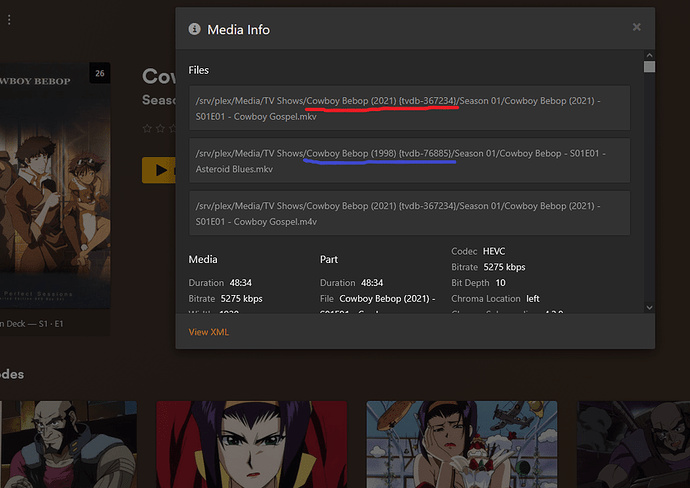This screenshot has height=488, width=690.
Task: Open the View XML link
Action: coord(209,332)
